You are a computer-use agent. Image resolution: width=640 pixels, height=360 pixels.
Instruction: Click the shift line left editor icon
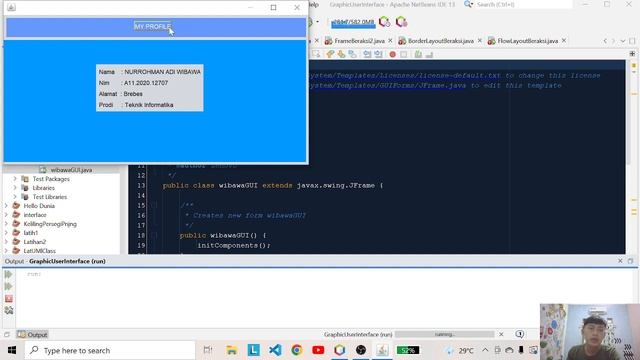click(x=367, y=54)
